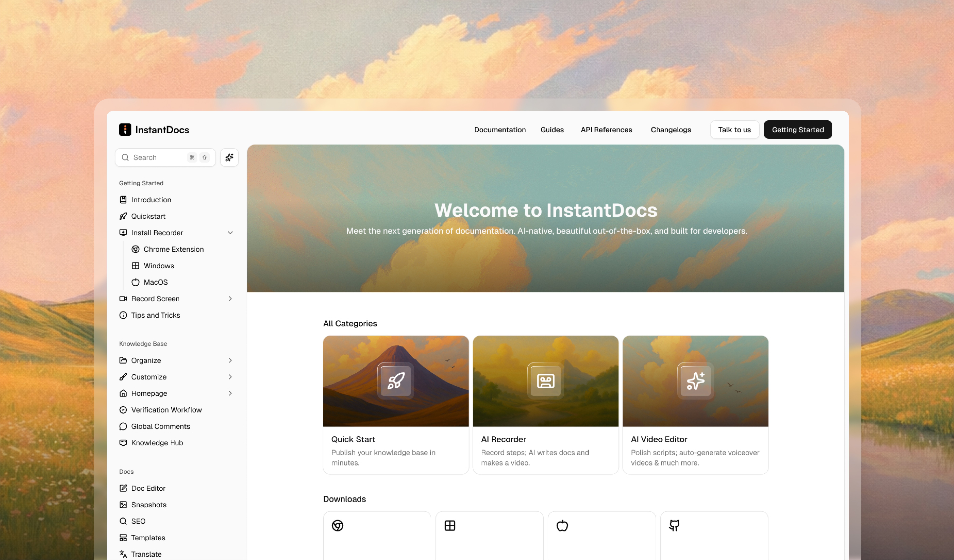Click inside the Search field

[x=157, y=157]
